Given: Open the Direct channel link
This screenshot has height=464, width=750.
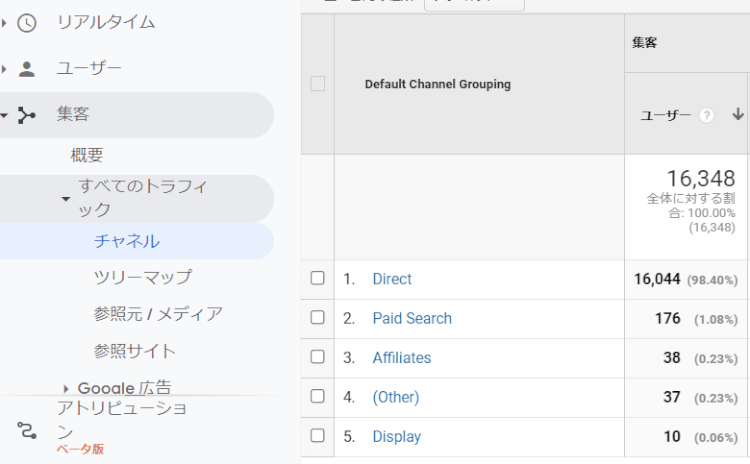Looking at the screenshot, I should 392,279.
